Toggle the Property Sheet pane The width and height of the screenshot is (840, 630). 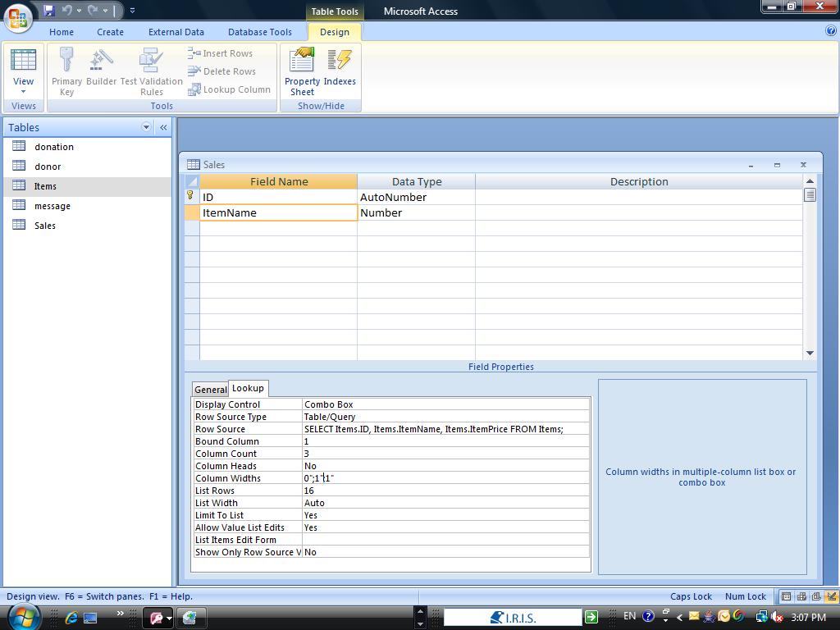click(x=302, y=72)
